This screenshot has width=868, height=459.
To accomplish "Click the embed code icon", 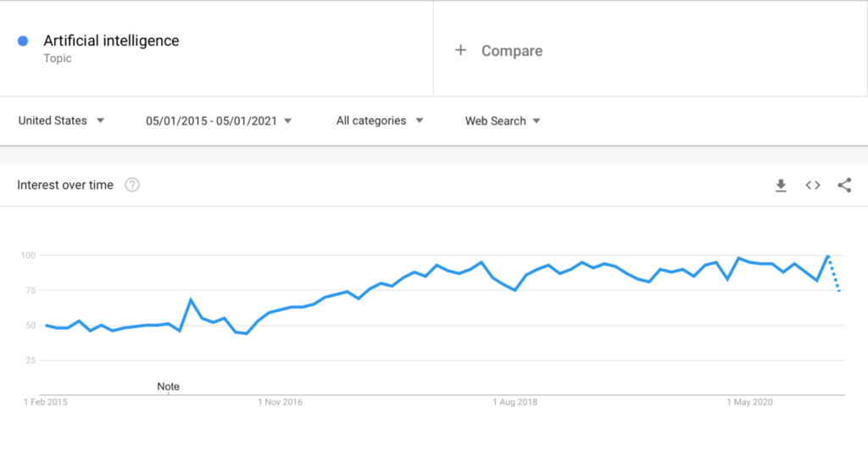I will coord(813,185).
